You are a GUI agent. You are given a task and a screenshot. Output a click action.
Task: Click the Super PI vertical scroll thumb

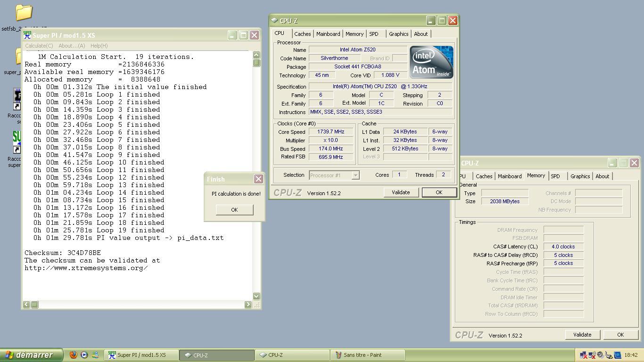tap(256, 63)
